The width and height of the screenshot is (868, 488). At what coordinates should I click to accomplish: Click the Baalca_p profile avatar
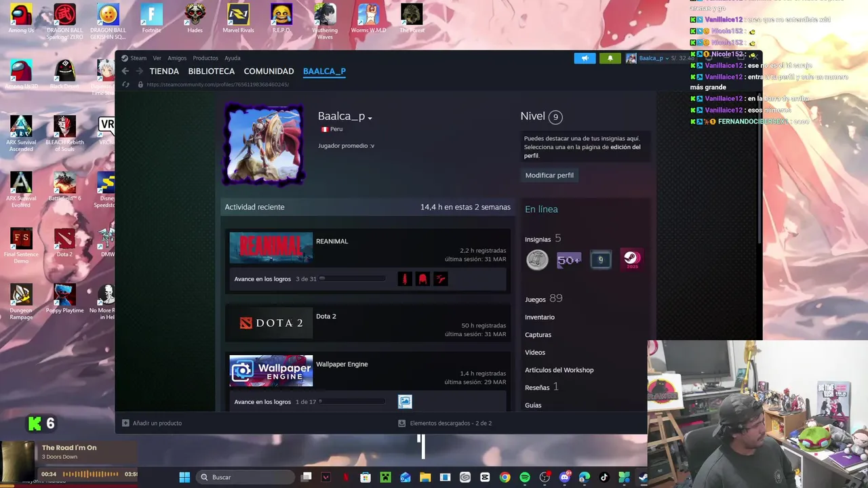[264, 144]
